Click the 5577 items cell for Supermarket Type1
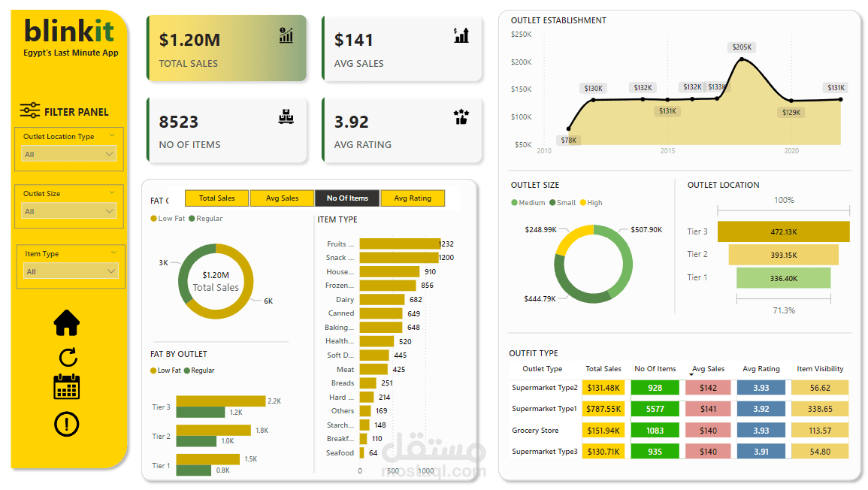Screen dimensions: 868x490 [x=655, y=409]
